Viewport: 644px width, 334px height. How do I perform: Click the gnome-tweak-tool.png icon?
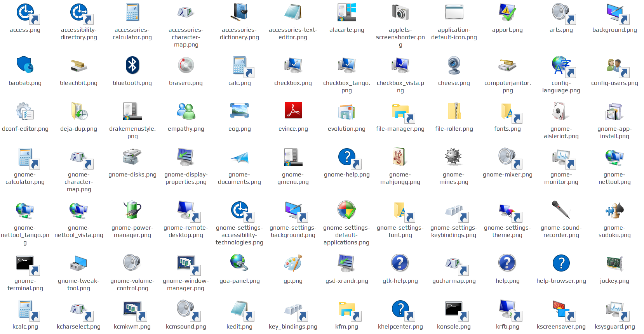[x=79, y=263]
